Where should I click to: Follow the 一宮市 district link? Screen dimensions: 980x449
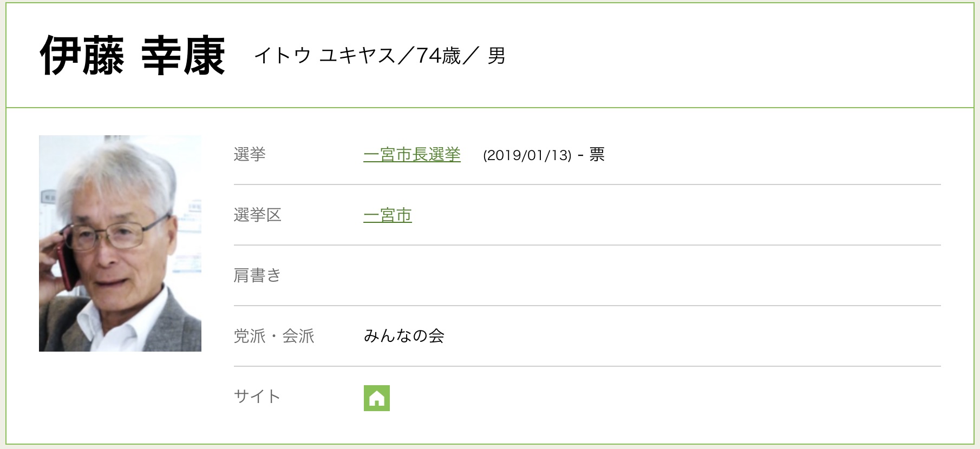[387, 215]
